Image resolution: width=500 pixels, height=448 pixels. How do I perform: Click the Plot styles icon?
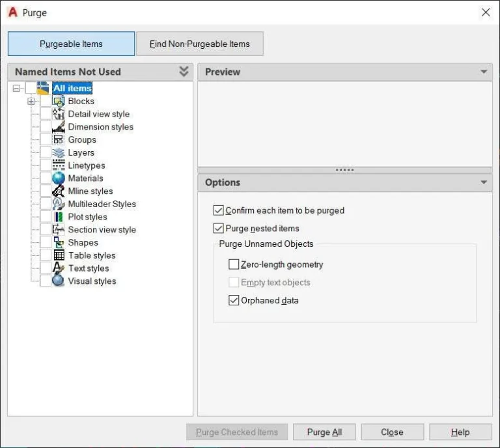(59, 217)
